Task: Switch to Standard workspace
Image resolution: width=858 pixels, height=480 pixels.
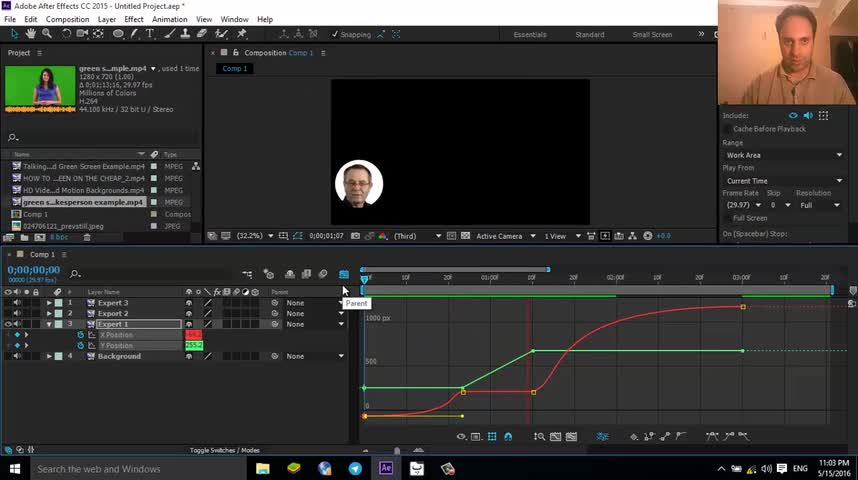Action: [590, 34]
